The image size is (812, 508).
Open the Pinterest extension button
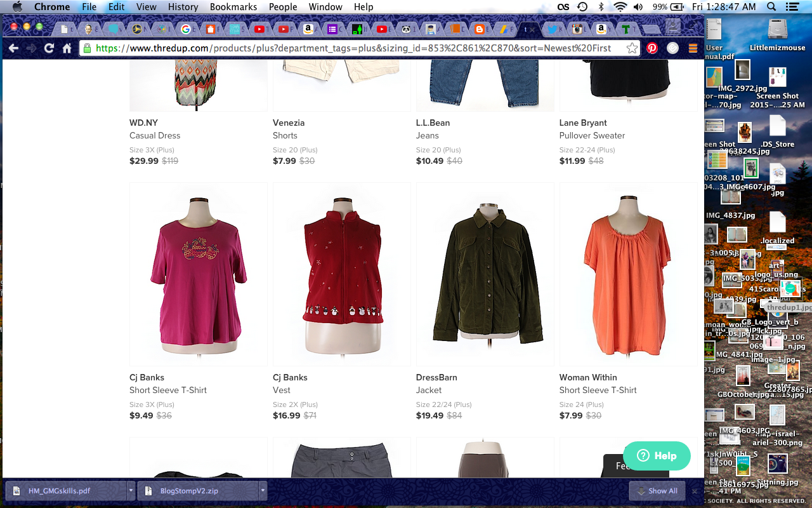pyautogui.click(x=652, y=48)
